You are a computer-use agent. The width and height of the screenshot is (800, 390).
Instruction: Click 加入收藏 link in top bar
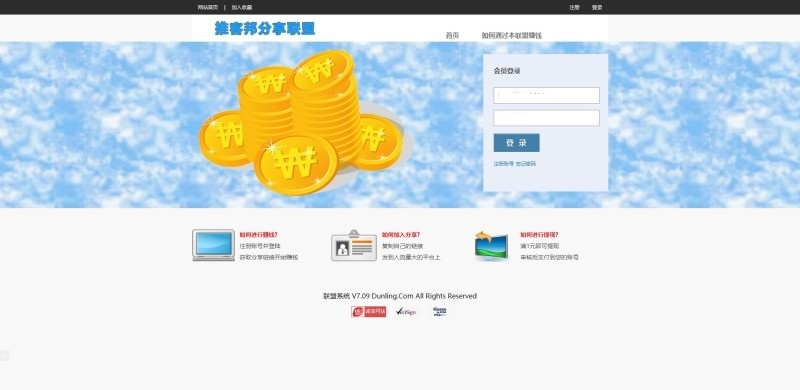(242, 7)
